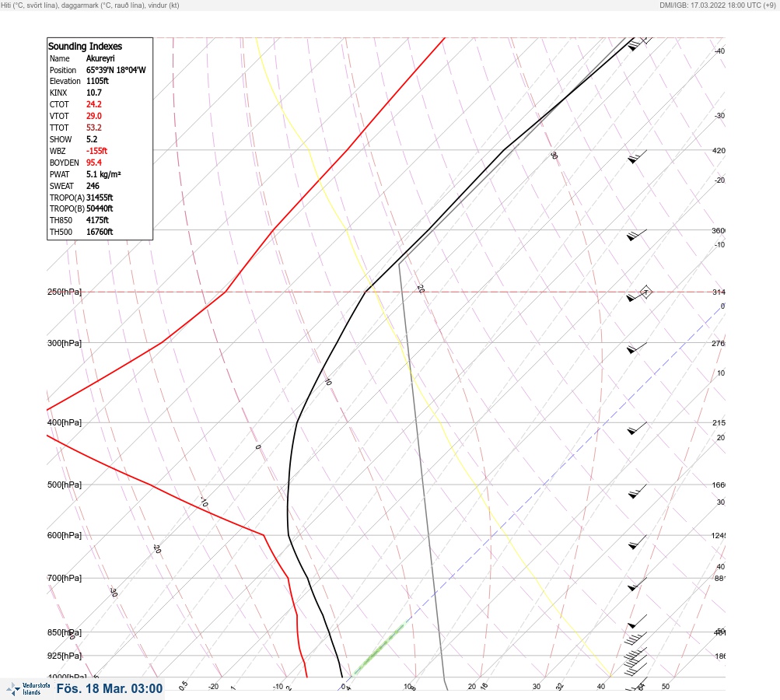Click the DMI/IGB model run timestamp

tap(717, 5)
